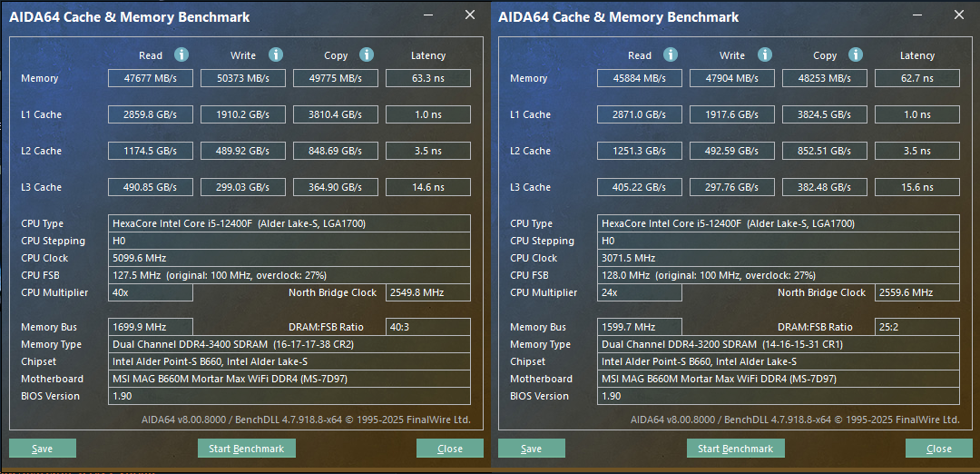Click L3 read value 490.85 GB/s
980x474 pixels.
pyautogui.click(x=151, y=187)
